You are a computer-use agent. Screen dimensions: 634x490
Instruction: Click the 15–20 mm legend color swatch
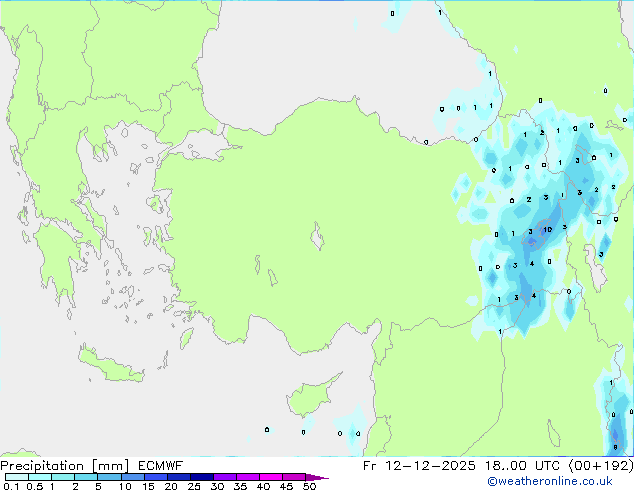(x=156, y=477)
